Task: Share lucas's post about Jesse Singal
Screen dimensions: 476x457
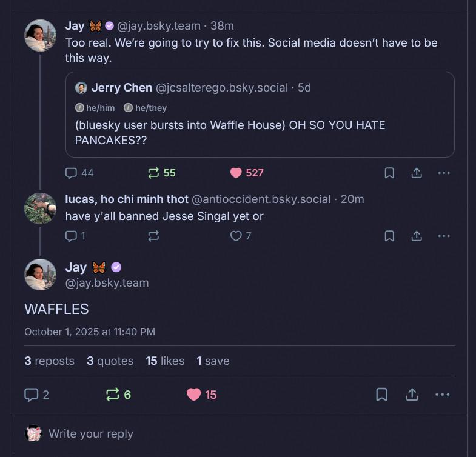Action: 417,236
